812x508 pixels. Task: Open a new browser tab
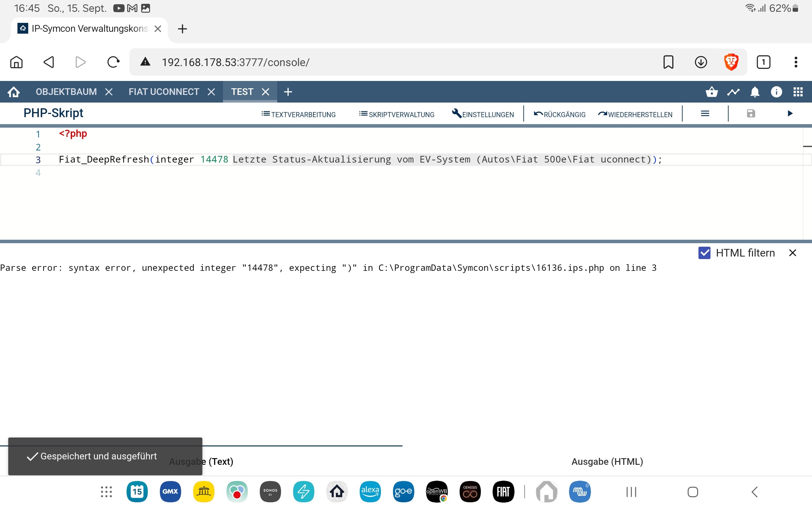click(x=182, y=29)
